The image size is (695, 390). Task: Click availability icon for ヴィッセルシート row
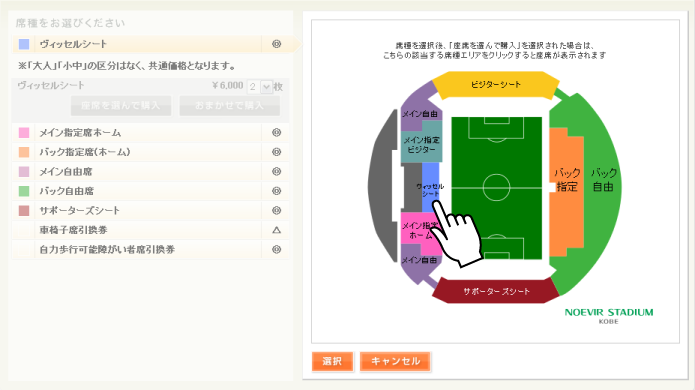coord(277,44)
